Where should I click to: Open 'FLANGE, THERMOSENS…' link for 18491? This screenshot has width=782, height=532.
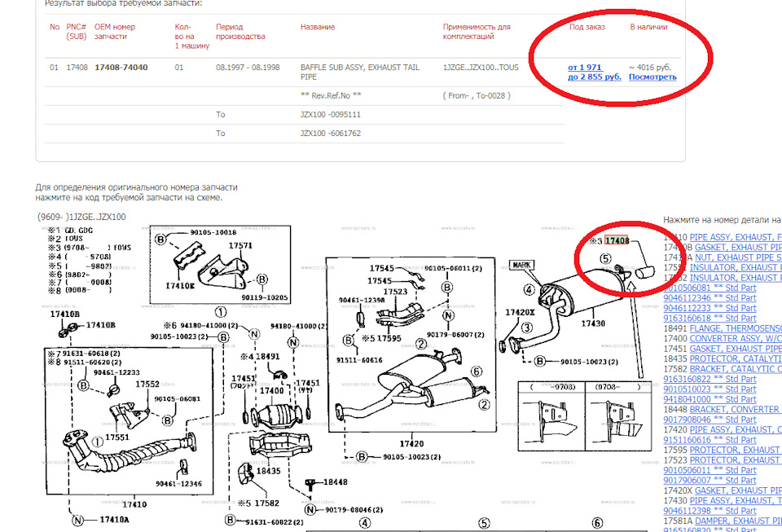pos(736,328)
